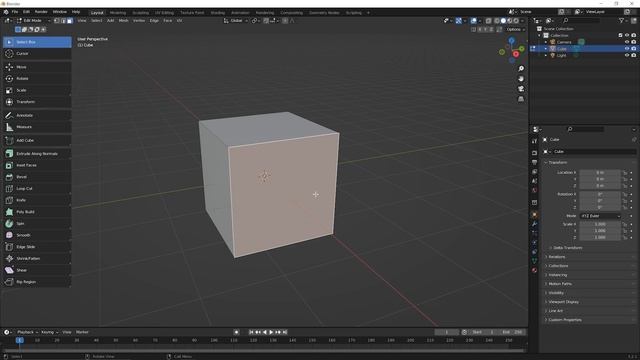Select the Move tool
Screen dimensions: 640x360
pos(37,67)
